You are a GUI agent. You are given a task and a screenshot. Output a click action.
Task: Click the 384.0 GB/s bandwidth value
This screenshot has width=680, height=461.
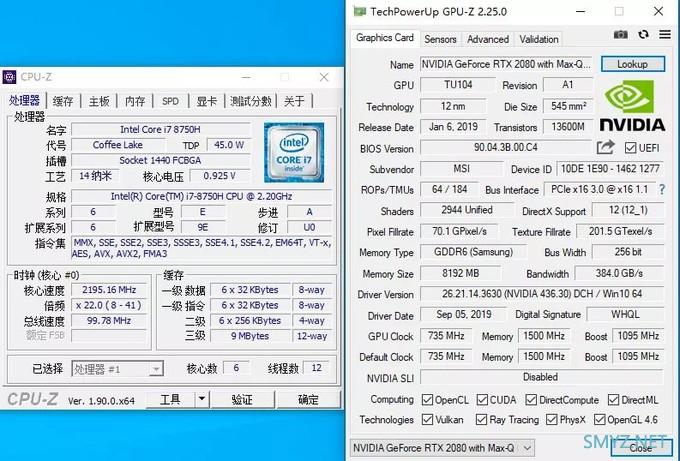point(619,274)
